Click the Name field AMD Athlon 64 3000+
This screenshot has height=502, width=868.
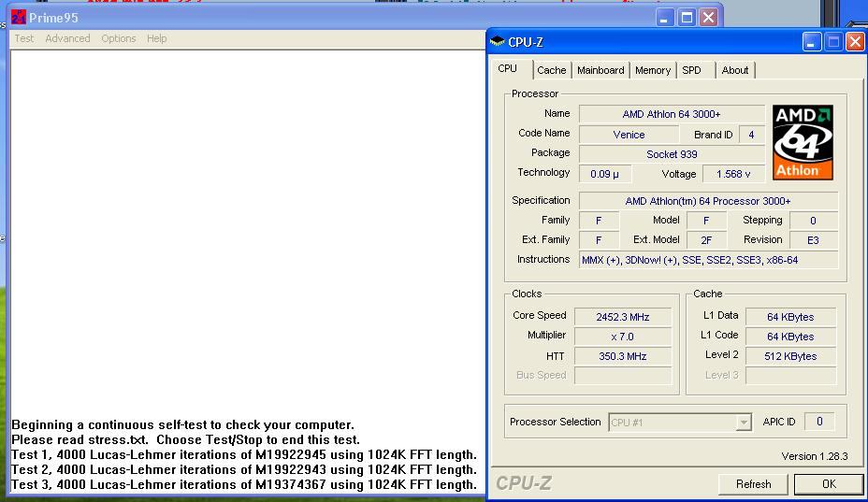[672, 114]
